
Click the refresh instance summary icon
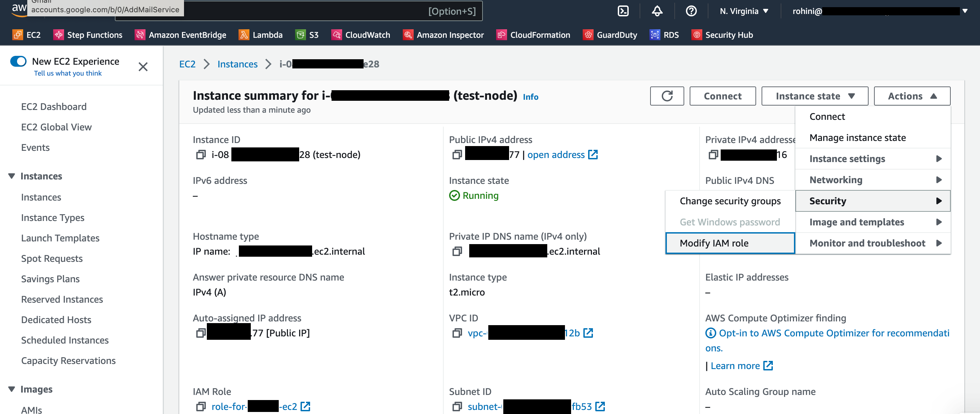point(667,96)
